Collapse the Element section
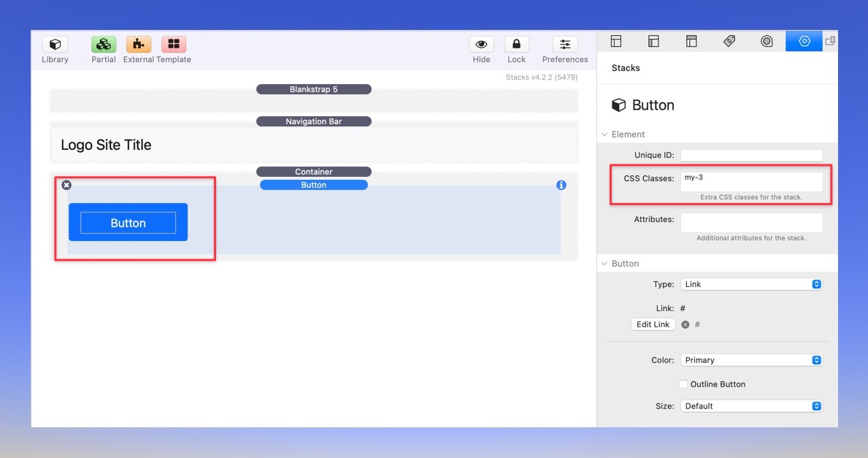The width and height of the screenshot is (868, 458). 604,134
